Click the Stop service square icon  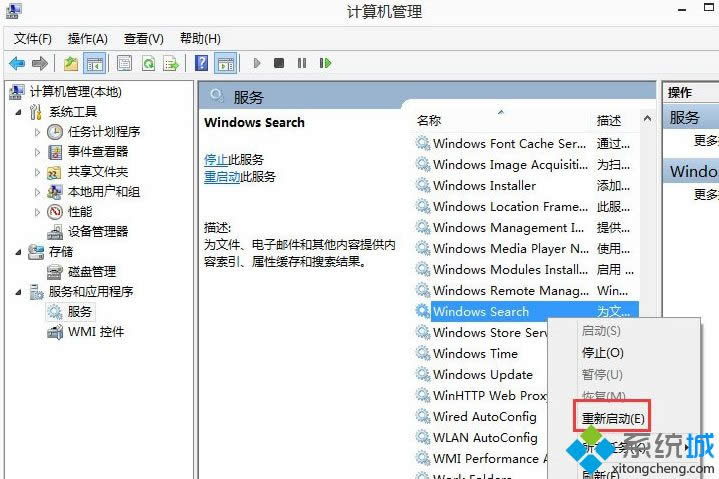click(x=279, y=63)
